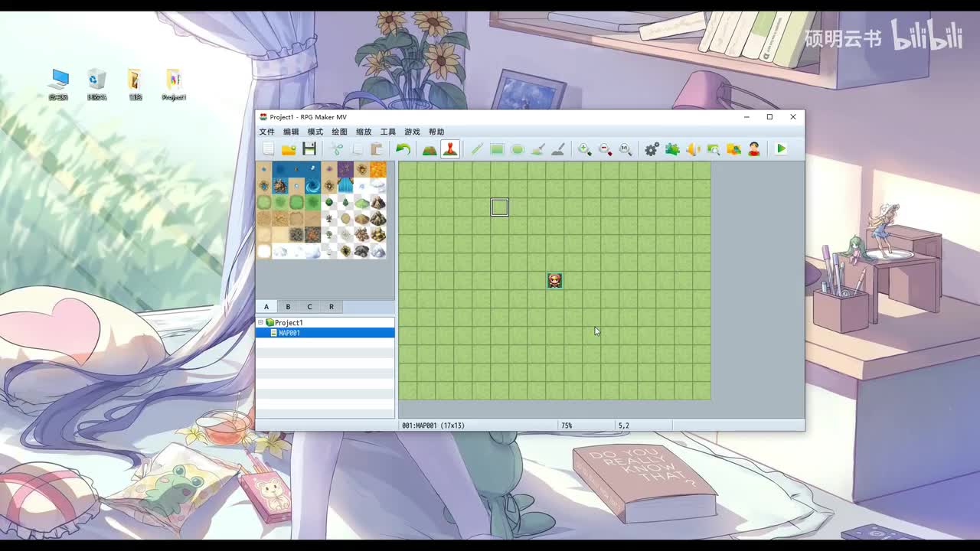Screen dimensions: 980x551
Task: Open the 缩放 menu
Action: 364,132
